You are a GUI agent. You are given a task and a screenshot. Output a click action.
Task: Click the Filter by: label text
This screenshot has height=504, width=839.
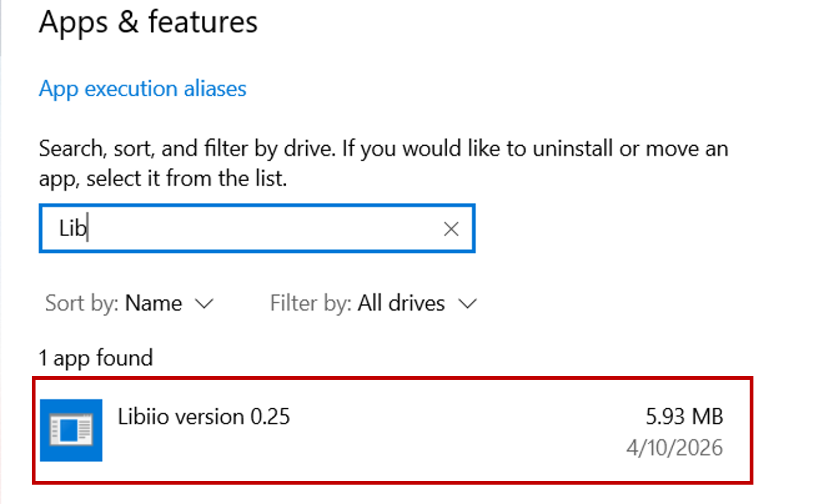click(x=311, y=303)
